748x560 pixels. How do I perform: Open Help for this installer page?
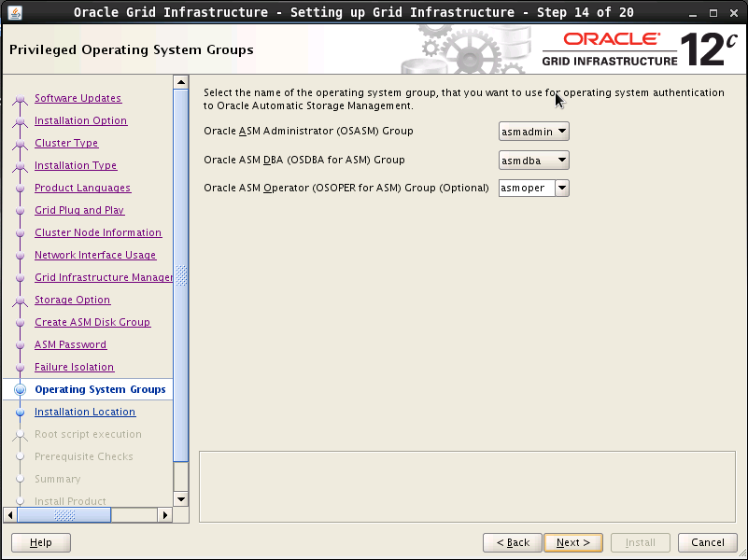40,542
